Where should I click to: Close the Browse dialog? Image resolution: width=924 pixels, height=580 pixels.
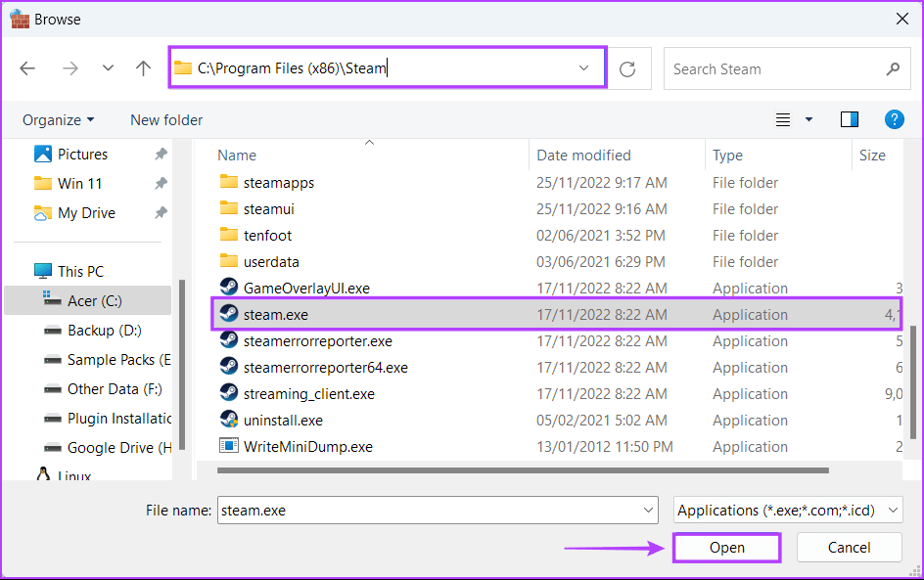tap(901, 19)
